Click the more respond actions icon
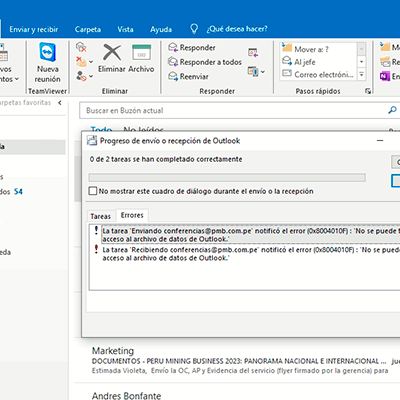The width and height of the screenshot is (400, 400). (252, 71)
